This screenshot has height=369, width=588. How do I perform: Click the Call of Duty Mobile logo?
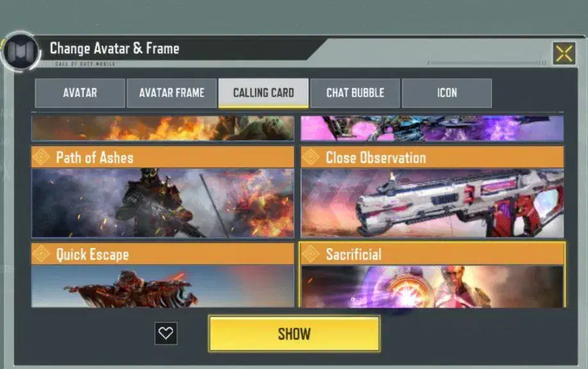tap(21, 51)
